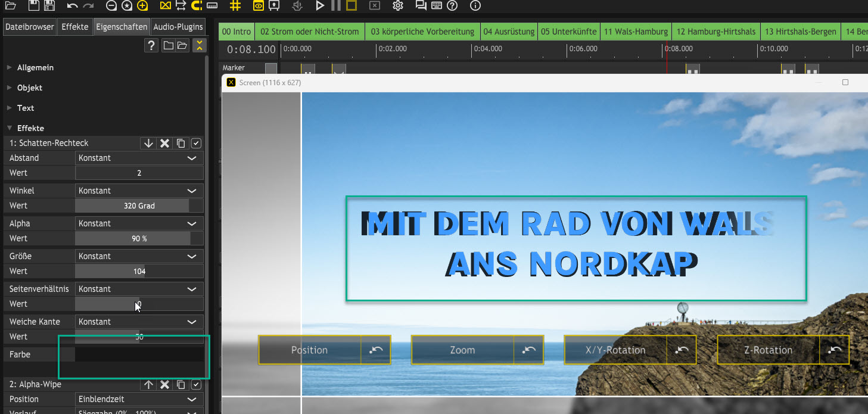Open settings with the gear icon
The height and width of the screenshot is (414, 868).
pyautogui.click(x=398, y=6)
